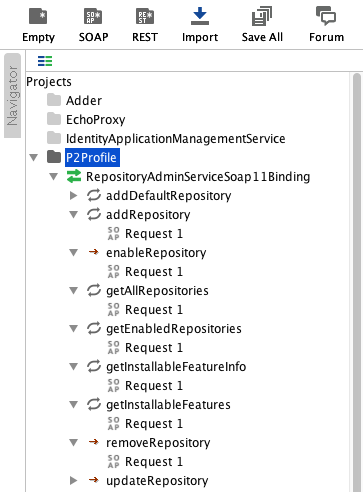Click the addDefaultRepository operation icon
Screen dimensions: 363x492
(94, 195)
